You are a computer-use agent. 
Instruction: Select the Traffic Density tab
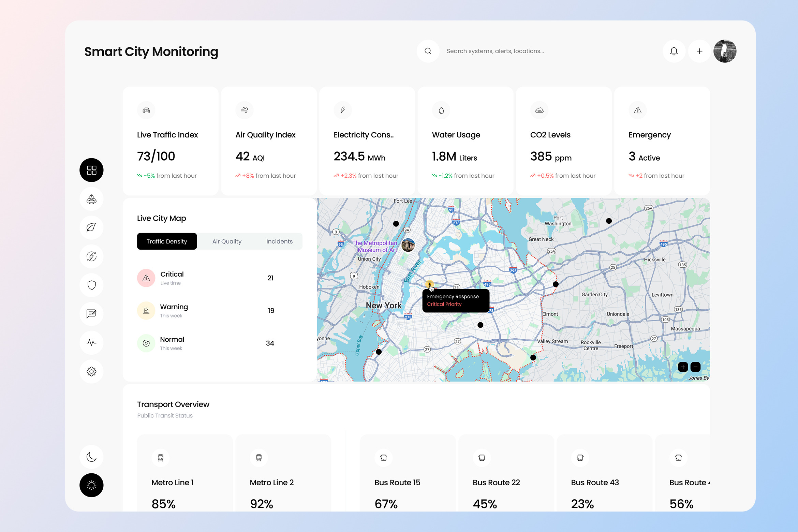coord(167,241)
